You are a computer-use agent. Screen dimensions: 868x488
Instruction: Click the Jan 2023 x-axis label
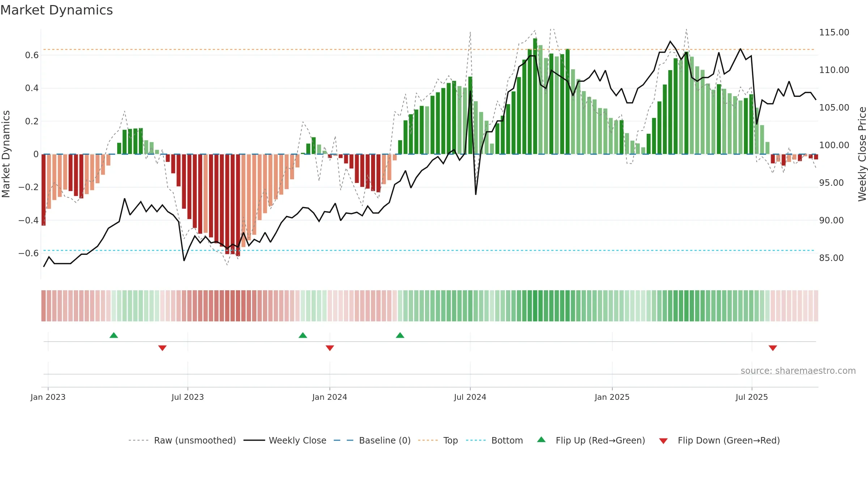[48, 397]
